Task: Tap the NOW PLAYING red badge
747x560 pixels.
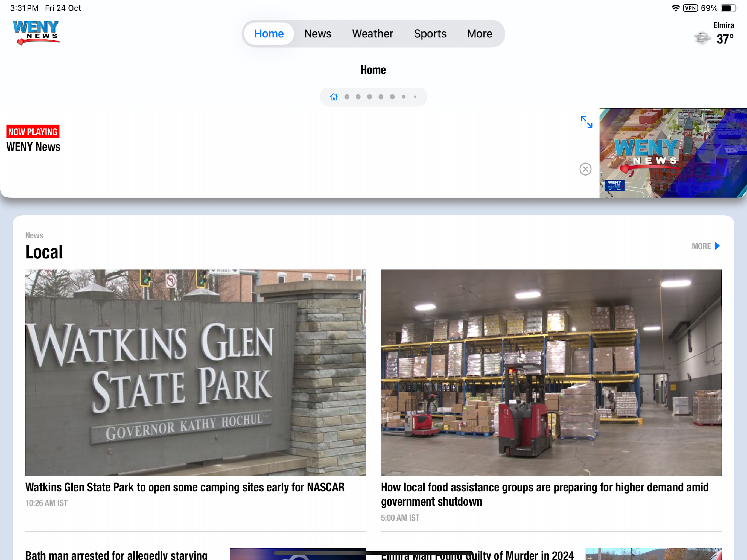Action: (x=33, y=132)
